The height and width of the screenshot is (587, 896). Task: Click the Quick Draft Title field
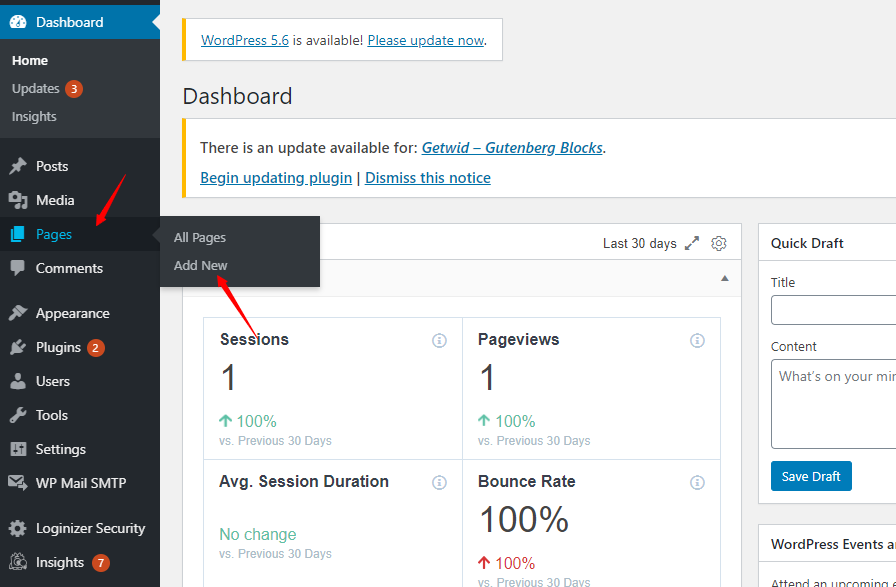[835, 310]
